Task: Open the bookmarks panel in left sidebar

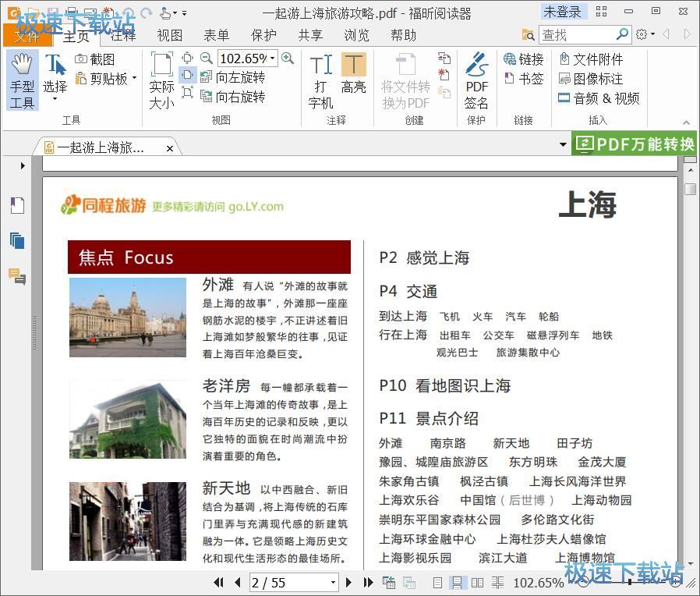Action: (x=17, y=205)
